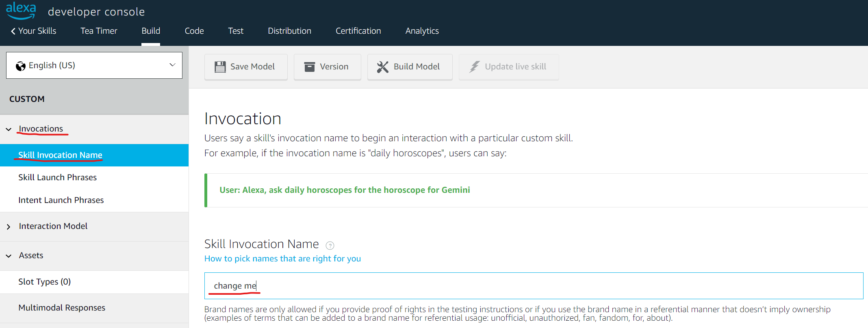Click the Alexa logo
Viewport: 868px width, 328px height.
pyautogui.click(x=21, y=11)
